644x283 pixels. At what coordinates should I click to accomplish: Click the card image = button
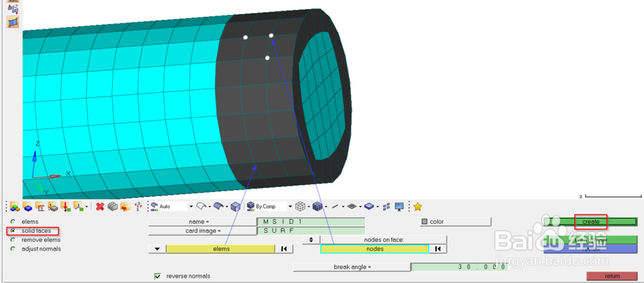pos(202,231)
